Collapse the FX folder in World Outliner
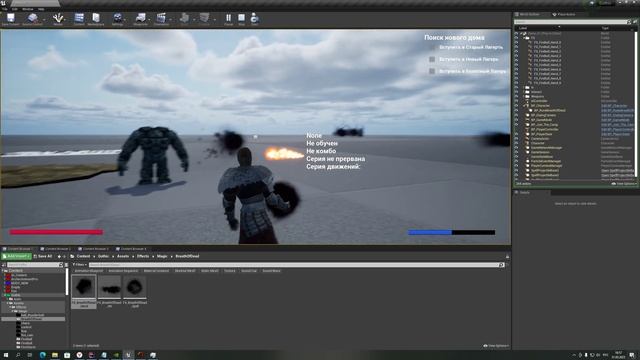This screenshot has width=640, height=360. [x=524, y=38]
